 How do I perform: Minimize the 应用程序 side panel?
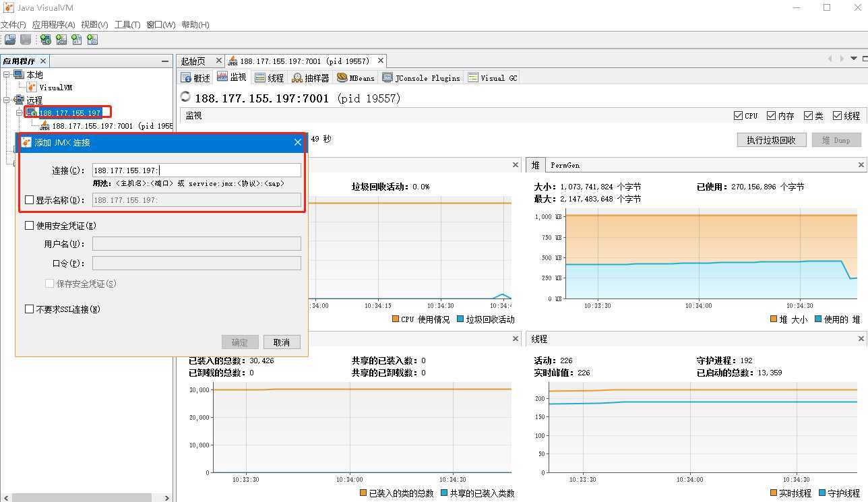tap(165, 61)
